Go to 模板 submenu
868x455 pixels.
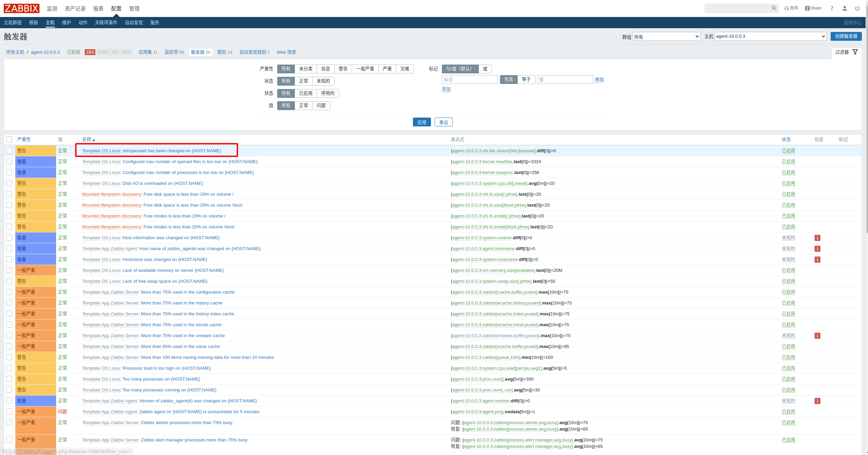coord(34,22)
